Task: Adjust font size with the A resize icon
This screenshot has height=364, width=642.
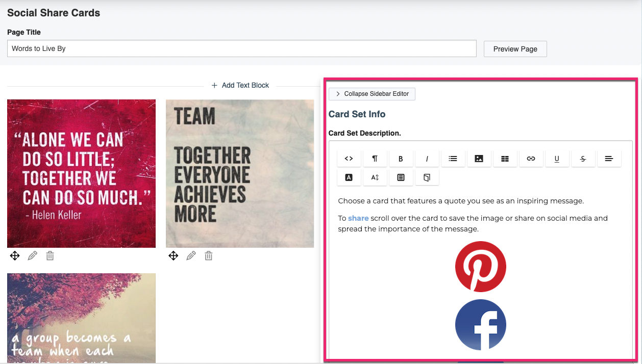Action: coord(375,177)
